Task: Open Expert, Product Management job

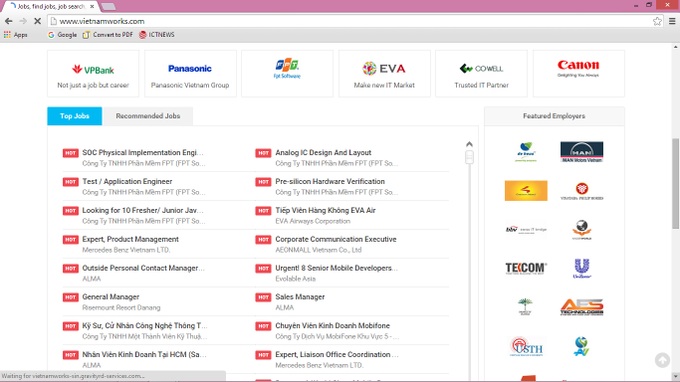Action: point(130,239)
